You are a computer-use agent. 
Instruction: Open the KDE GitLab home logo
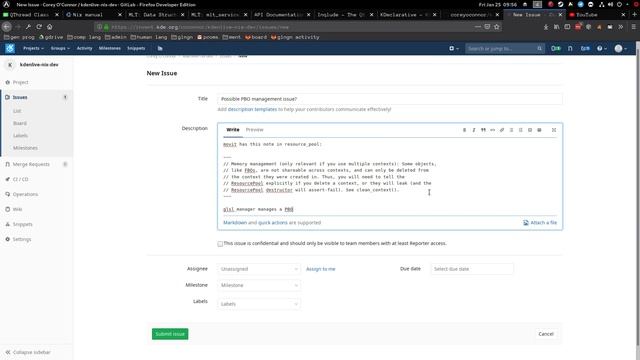point(10,48)
